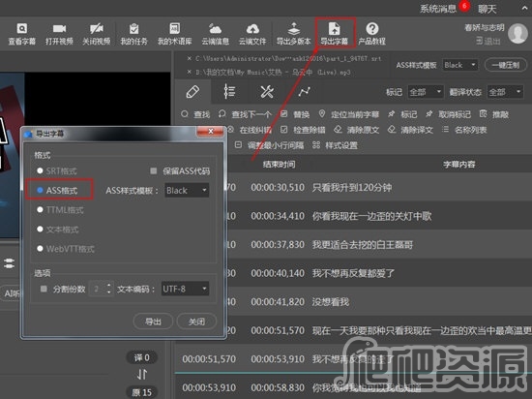Screen dimensions: 532x399
Task: Open 样式设置 tool
Action: [336, 145]
